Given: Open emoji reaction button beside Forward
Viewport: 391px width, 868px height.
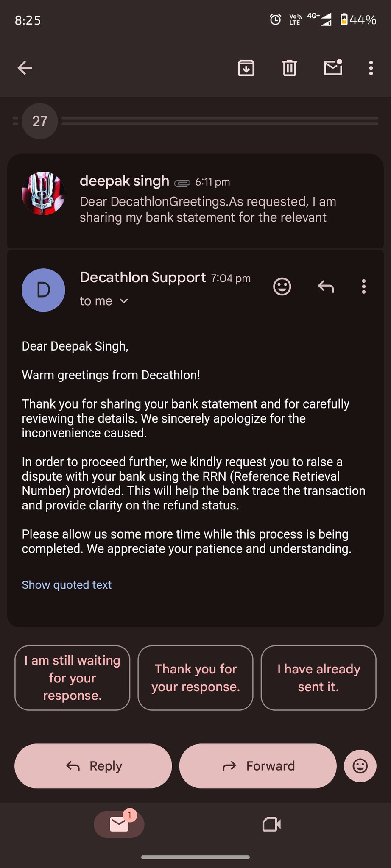Looking at the screenshot, I should click(x=360, y=766).
